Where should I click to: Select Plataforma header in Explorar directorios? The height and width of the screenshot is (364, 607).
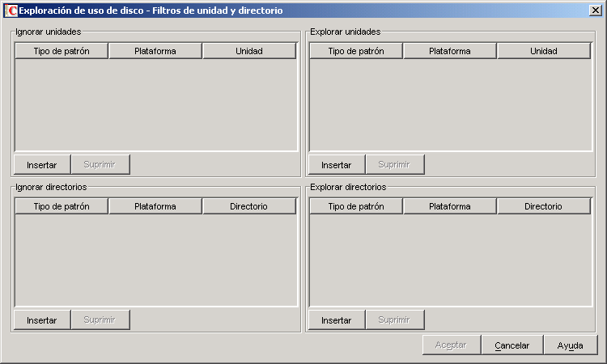[450, 206]
